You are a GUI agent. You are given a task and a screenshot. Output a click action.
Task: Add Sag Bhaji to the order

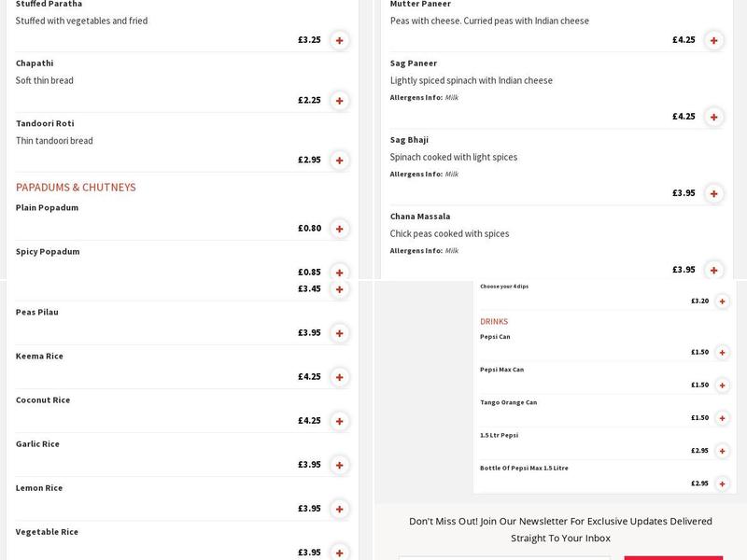tap(714, 193)
